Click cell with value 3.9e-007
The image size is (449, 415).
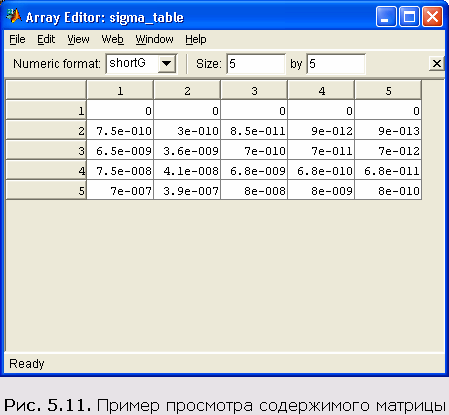click(187, 190)
